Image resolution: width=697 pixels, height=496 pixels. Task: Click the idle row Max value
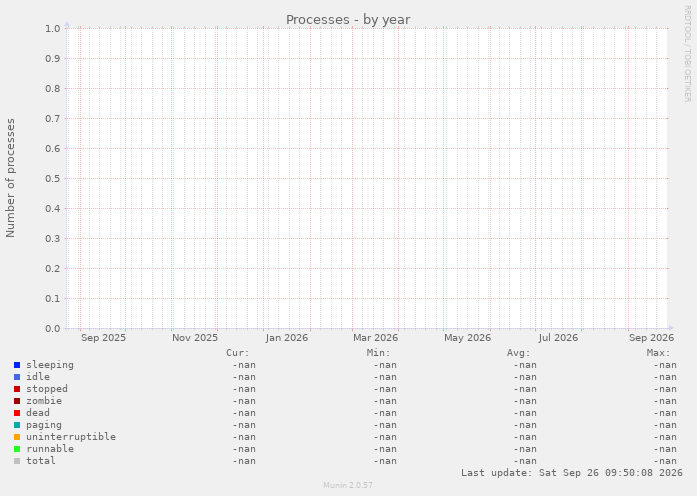tap(665, 377)
